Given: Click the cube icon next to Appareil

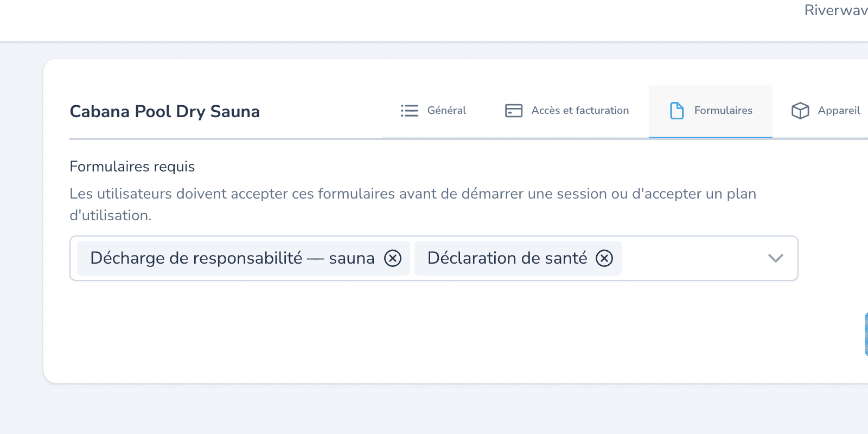Looking at the screenshot, I should click(800, 111).
